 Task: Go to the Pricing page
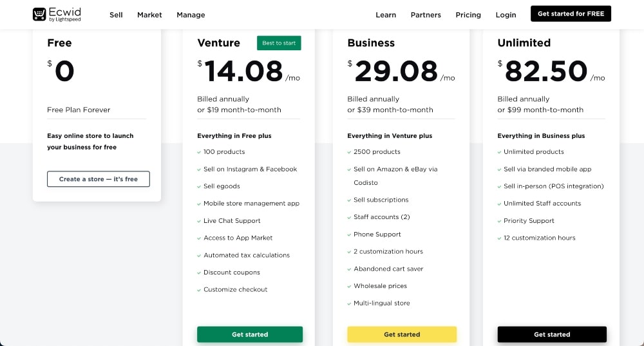click(x=468, y=15)
